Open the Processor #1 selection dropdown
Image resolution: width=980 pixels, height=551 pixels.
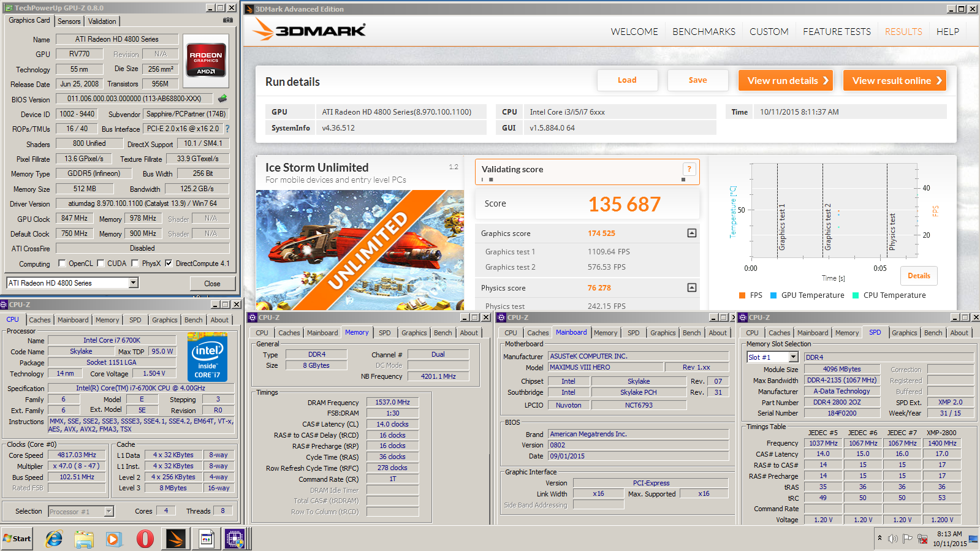pyautogui.click(x=108, y=511)
